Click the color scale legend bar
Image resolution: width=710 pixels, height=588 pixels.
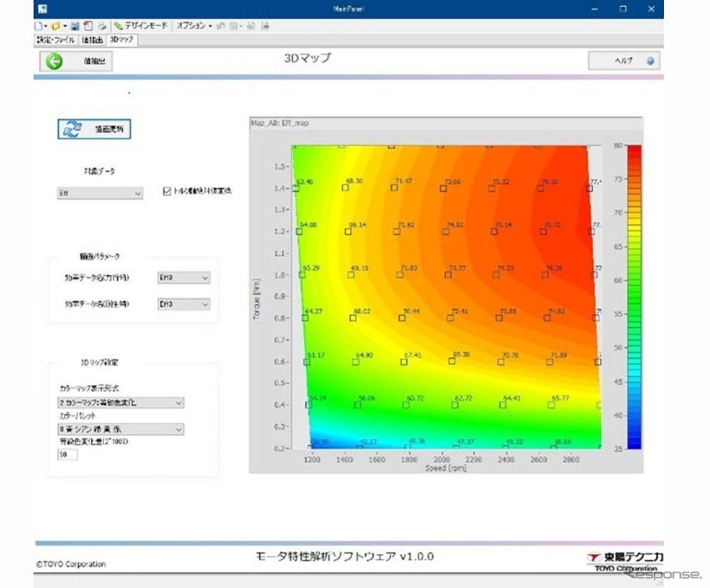point(634,297)
